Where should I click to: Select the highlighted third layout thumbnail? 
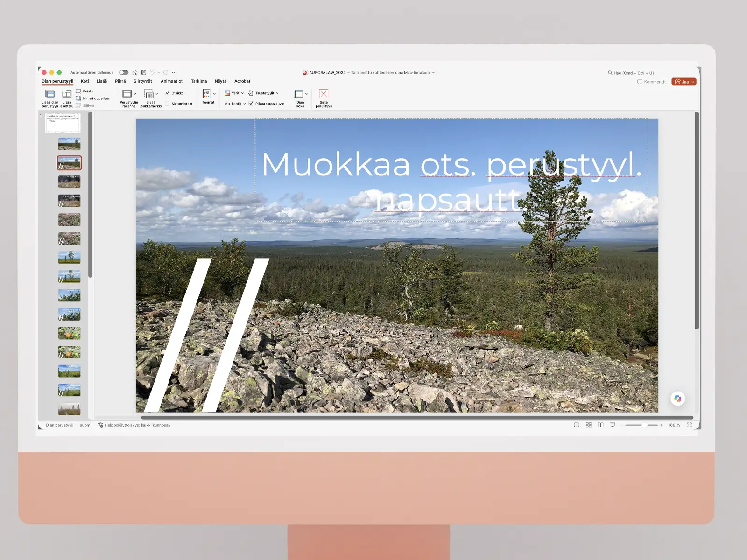click(69, 163)
